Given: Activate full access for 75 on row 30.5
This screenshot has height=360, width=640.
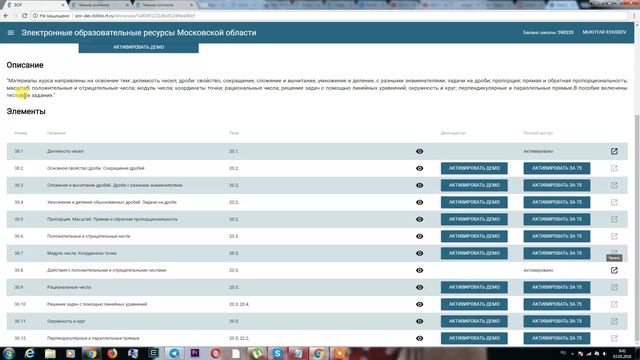Looking at the screenshot, I should coord(557,219).
